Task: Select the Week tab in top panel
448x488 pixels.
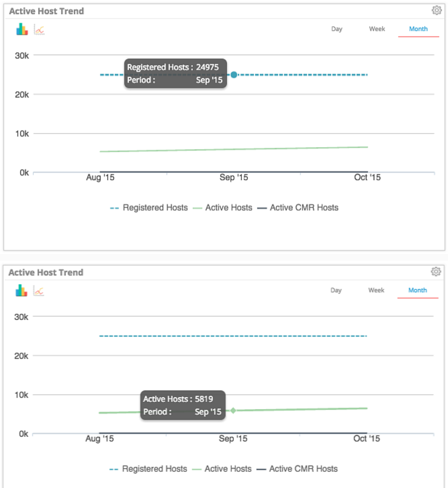Action: (377, 29)
